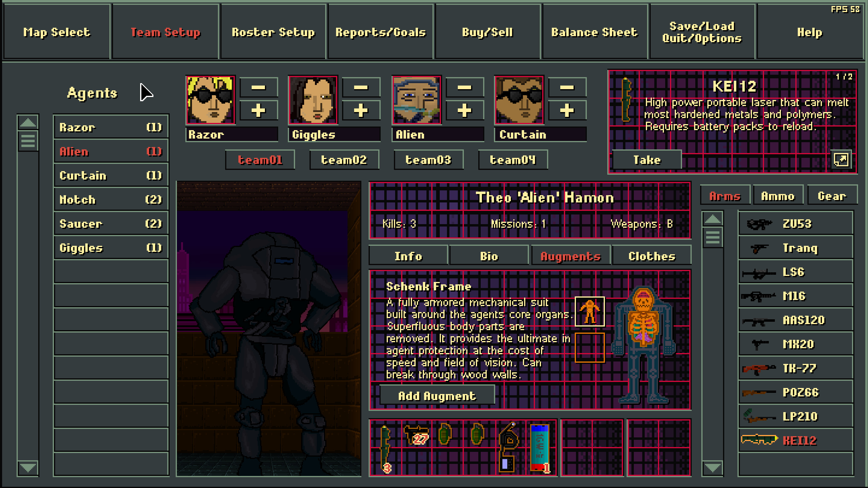Image resolution: width=868 pixels, height=488 pixels.
Task: Select the TK-77 rifle
Action: coord(796,368)
